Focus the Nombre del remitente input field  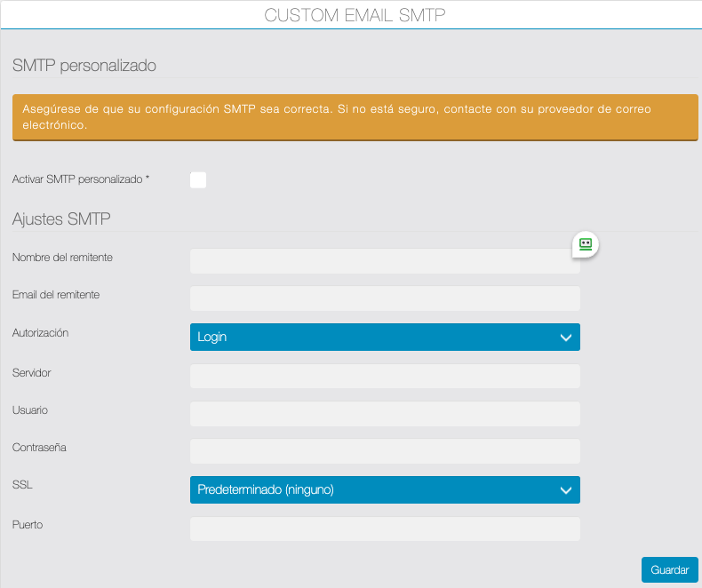(x=385, y=261)
